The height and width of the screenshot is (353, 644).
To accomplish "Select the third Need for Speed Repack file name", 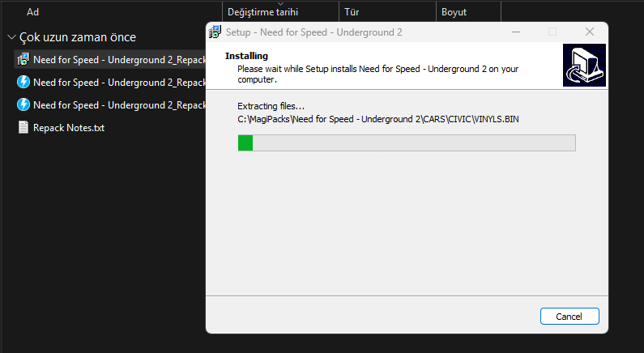I will click(x=119, y=105).
